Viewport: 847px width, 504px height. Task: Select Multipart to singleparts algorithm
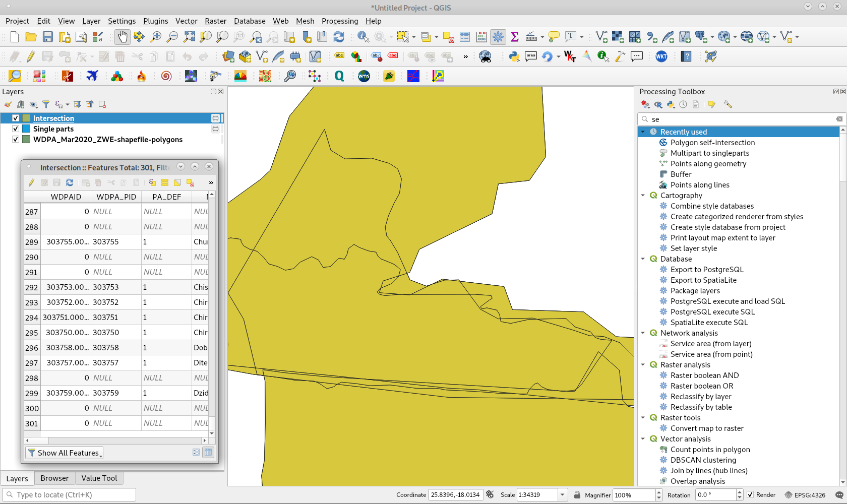click(x=709, y=153)
